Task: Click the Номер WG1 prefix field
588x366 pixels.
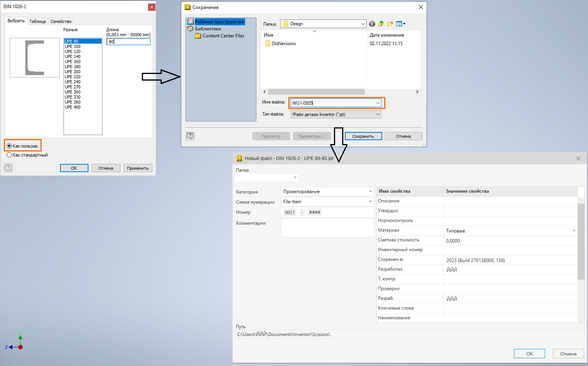Action: pyautogui.click(x=290, y=212)
